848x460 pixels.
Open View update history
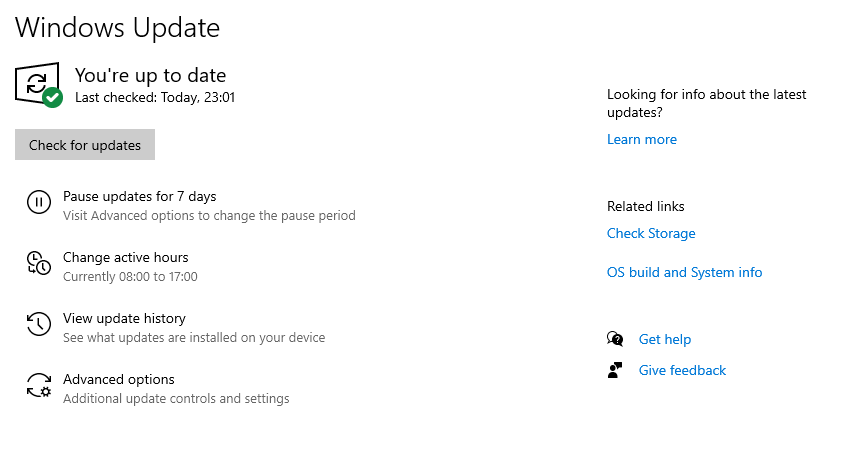tap(124, 318)
